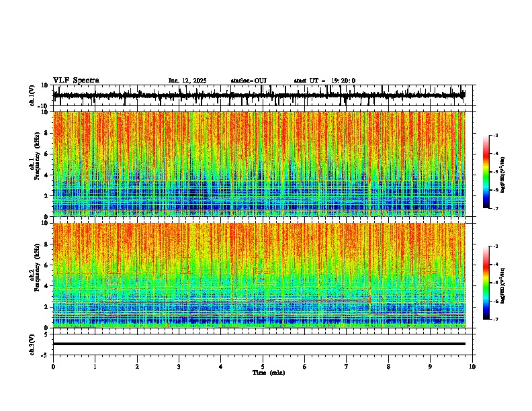
Task: Click time-axis tick label "7"
Action: tap(346, 367)
